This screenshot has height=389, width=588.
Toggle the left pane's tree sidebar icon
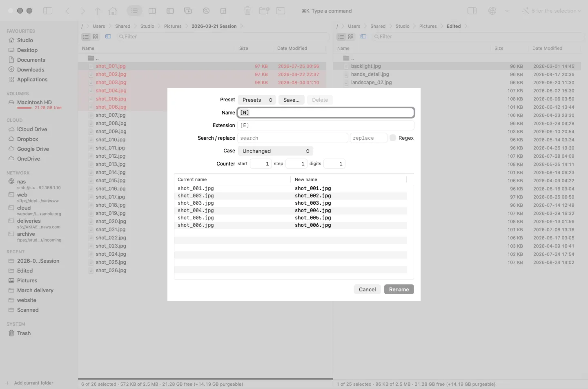coord(108,37)
